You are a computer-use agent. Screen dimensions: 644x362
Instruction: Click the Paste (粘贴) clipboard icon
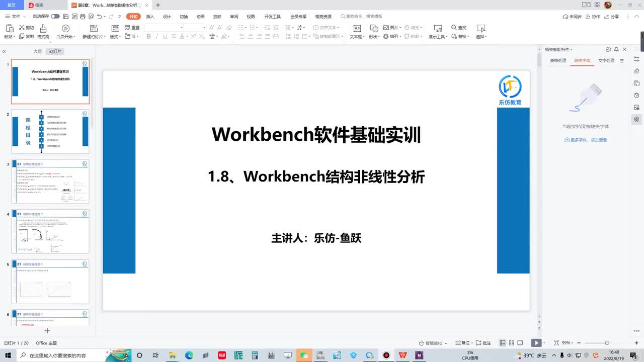point(9,28)
